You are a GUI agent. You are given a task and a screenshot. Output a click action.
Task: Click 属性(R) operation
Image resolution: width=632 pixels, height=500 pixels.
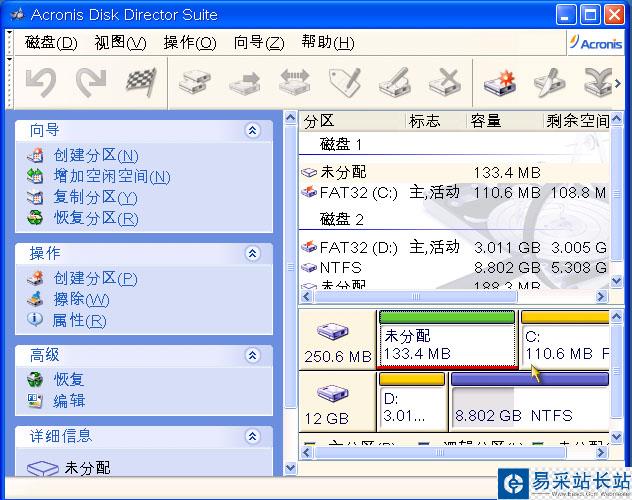point(79,321)
